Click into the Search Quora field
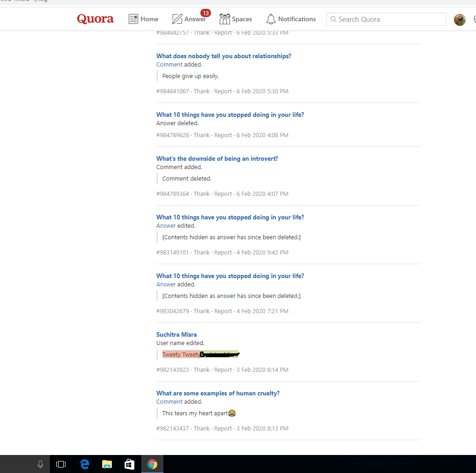 386,19
